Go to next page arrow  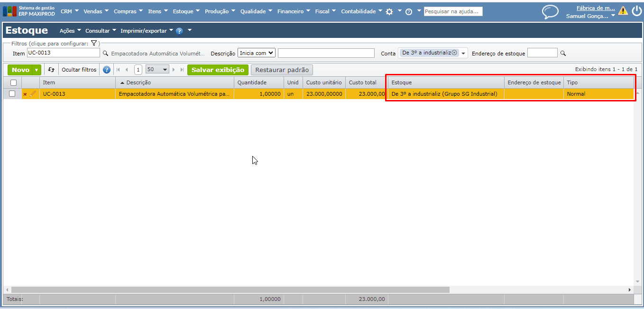coord(174,70)
